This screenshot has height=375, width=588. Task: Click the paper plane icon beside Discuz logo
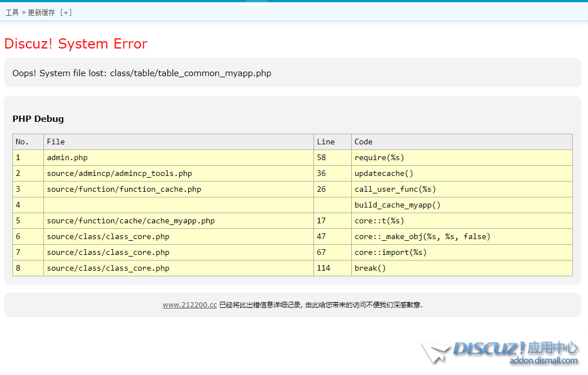[x=435, y=352]
